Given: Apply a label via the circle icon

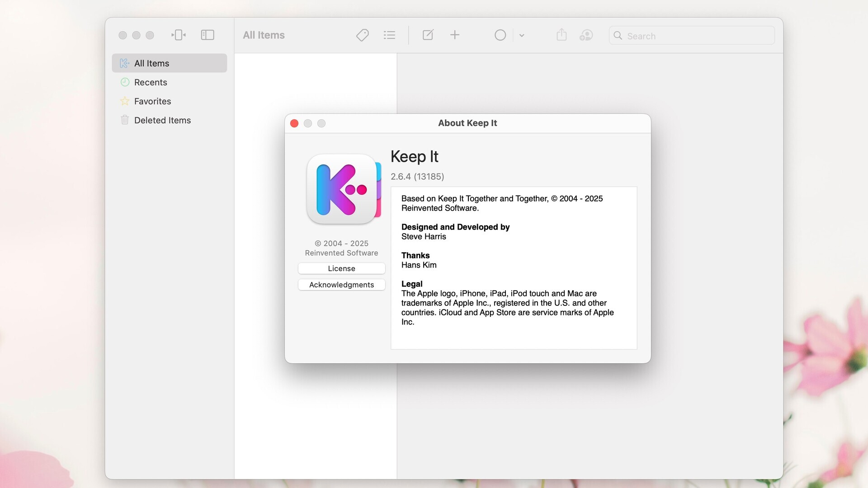Looking at the screenshot, I should coord(500,35).
